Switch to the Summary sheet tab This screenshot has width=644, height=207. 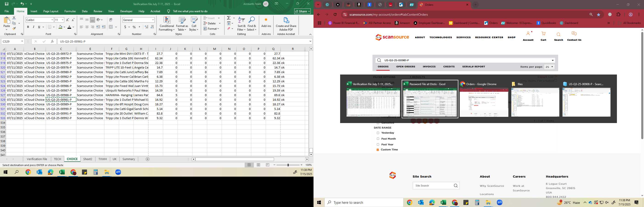click(129, 159)
